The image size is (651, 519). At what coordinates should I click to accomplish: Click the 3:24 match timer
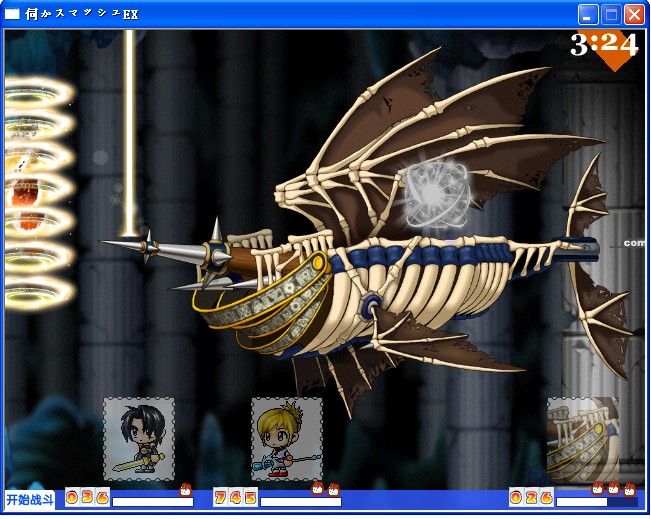[x=604, y=45]
